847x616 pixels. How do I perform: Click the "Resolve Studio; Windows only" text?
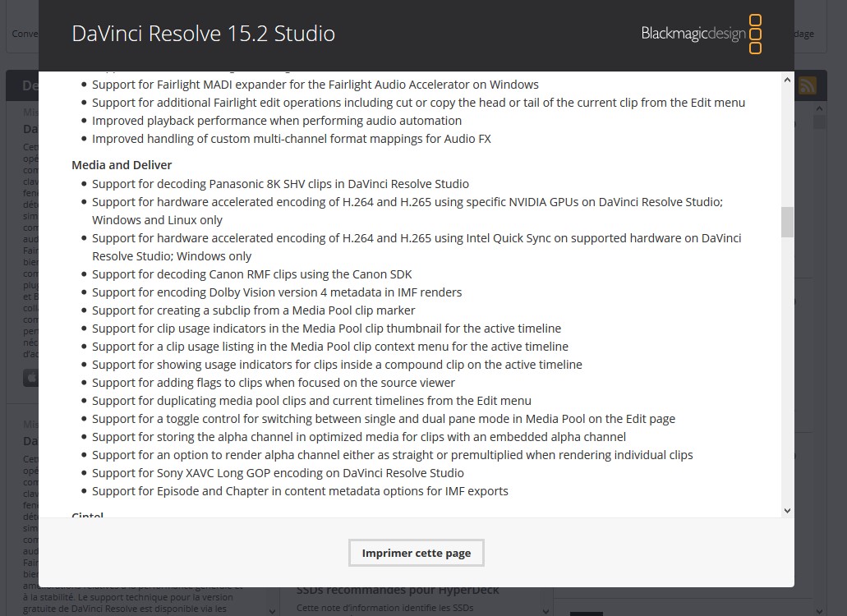(172, 256)
